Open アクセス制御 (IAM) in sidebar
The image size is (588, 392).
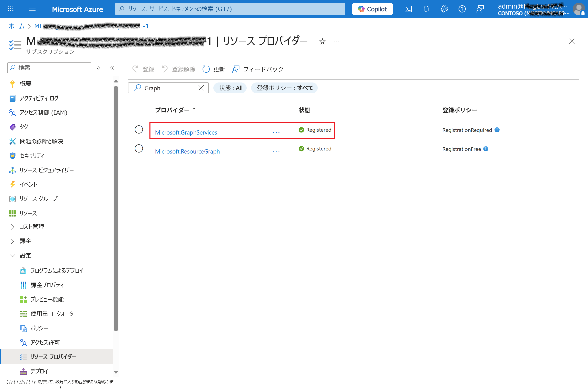tap(43, 112)
